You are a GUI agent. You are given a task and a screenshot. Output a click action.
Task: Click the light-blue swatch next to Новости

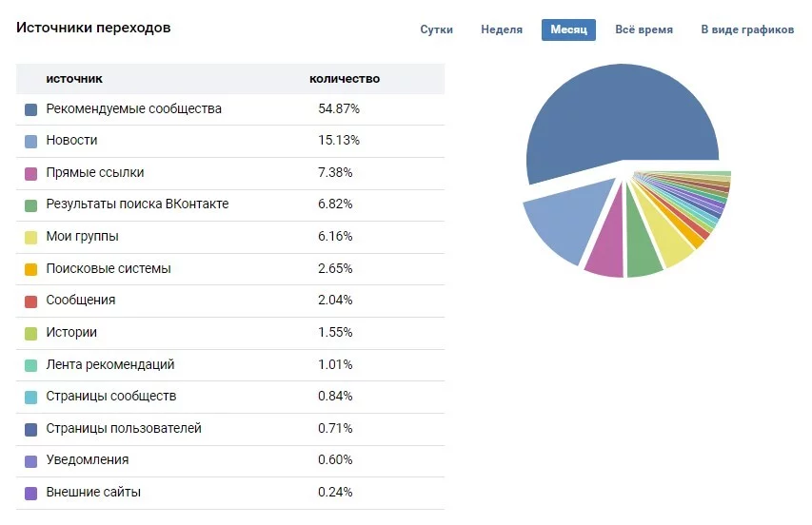click(x=31, y=141)
